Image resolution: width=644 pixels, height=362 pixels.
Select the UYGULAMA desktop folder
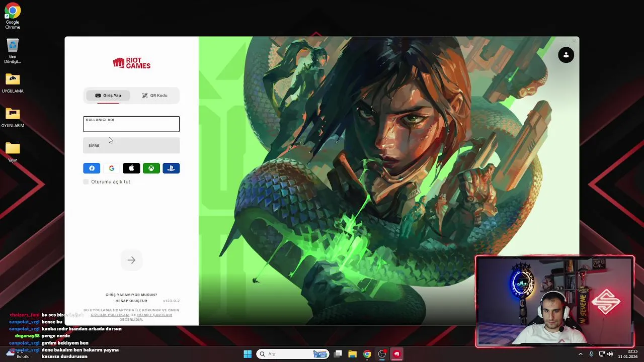pyautogui.click(x=13, y=83)
